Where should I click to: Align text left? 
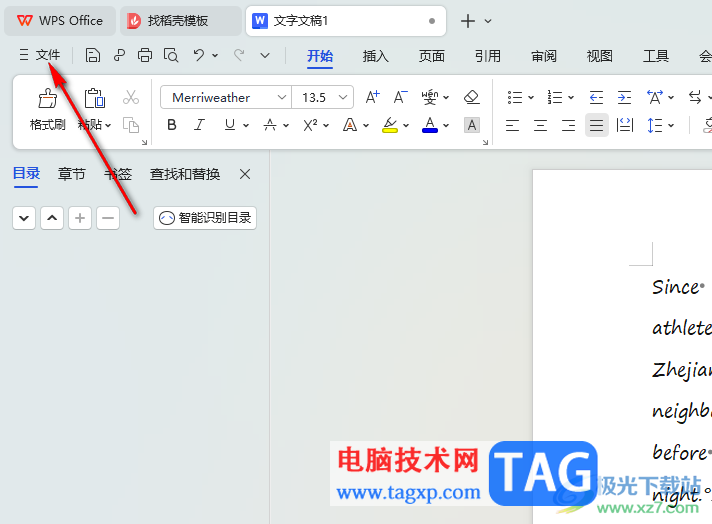coord(512,125)
